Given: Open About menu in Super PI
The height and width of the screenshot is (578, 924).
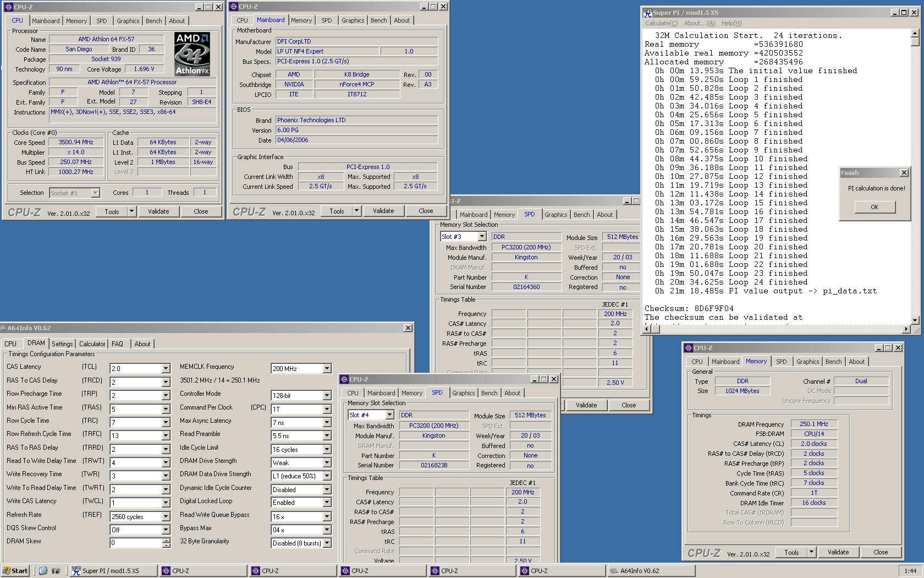Looking at the screenshot, I should coord(700,23).
